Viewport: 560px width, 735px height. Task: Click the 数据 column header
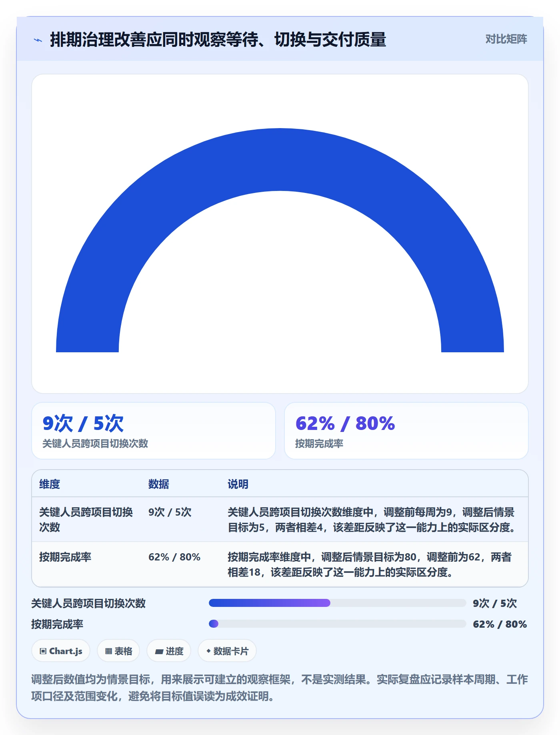159,484
